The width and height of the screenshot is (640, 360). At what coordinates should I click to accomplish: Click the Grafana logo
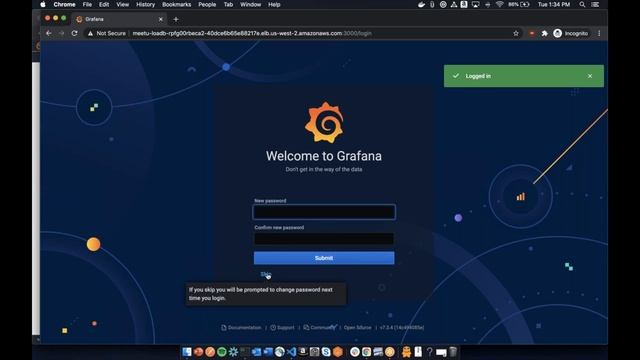point(324,122)
